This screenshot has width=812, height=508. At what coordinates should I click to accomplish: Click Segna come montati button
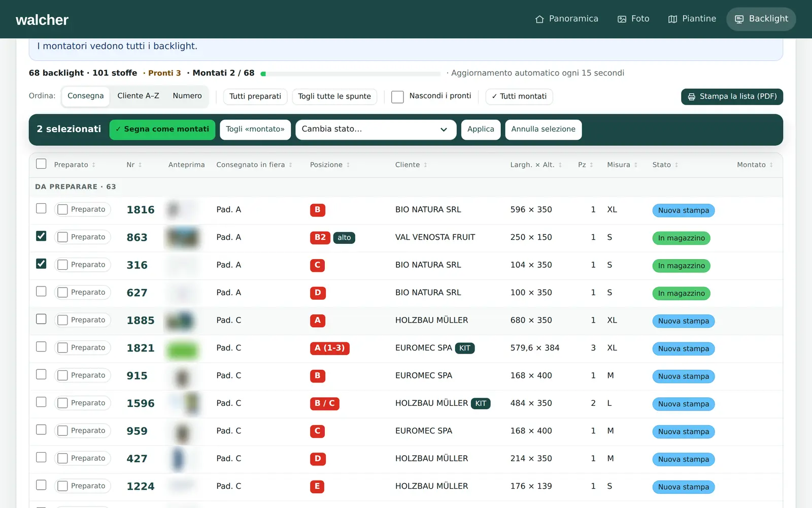point(162,130)
